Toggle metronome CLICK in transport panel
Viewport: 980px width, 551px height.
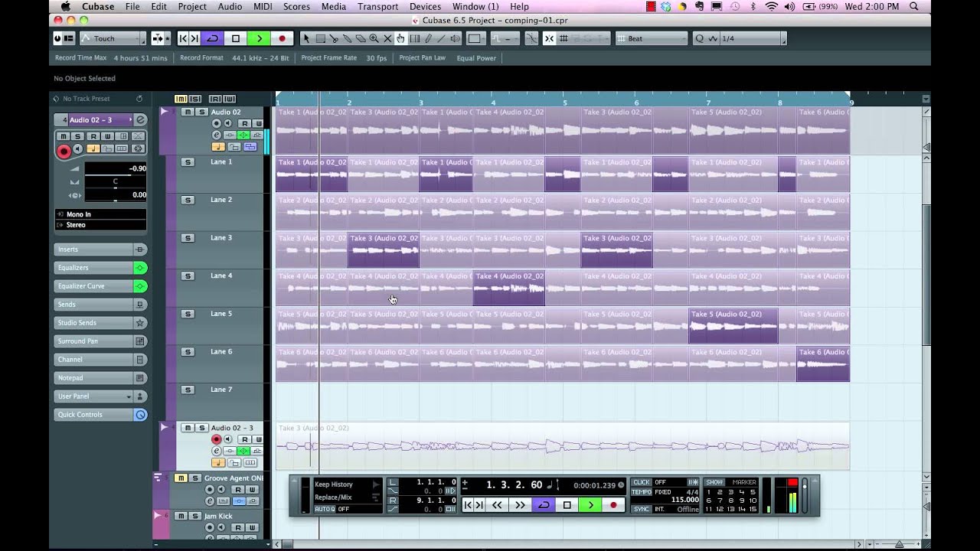pos(641,482)
